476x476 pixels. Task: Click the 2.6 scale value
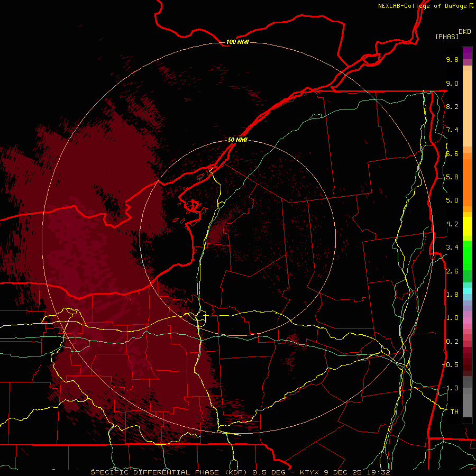click(452, 271)
